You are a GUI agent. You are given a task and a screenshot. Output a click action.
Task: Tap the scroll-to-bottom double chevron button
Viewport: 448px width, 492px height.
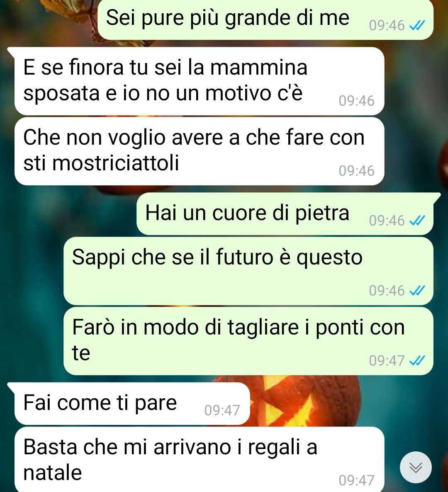[x=416, y=468]
